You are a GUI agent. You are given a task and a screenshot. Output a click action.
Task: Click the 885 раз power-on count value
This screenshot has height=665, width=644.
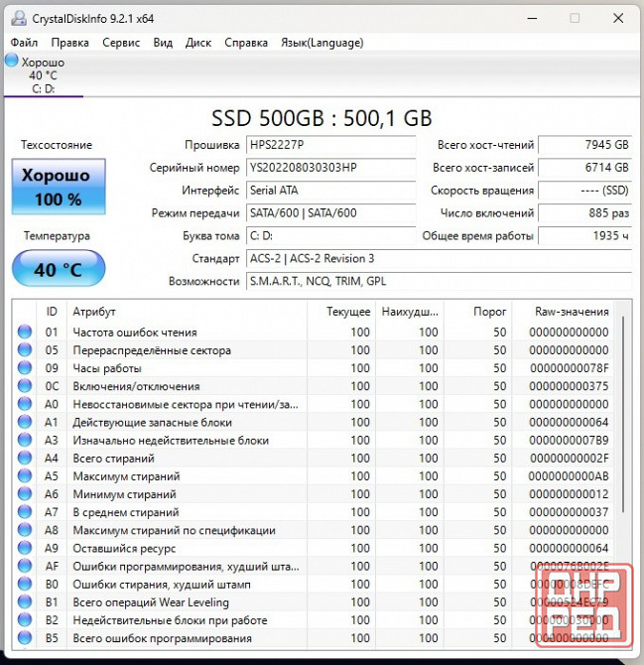tap(585, 213)
